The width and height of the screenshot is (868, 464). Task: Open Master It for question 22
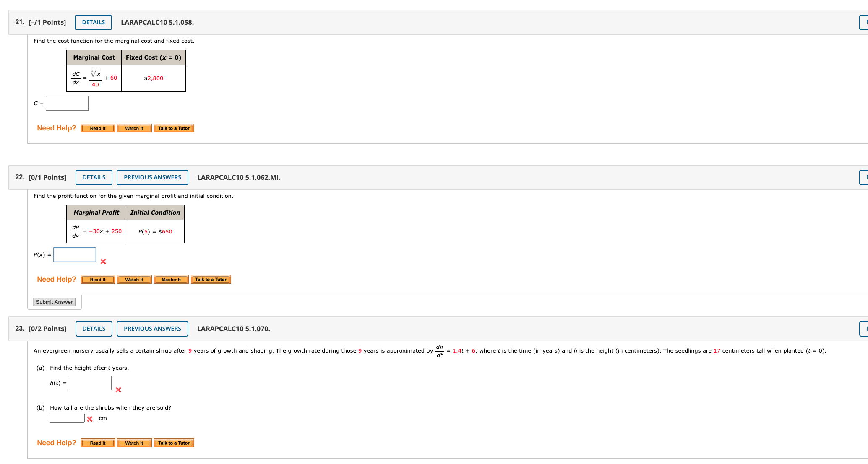coord(171,280)
